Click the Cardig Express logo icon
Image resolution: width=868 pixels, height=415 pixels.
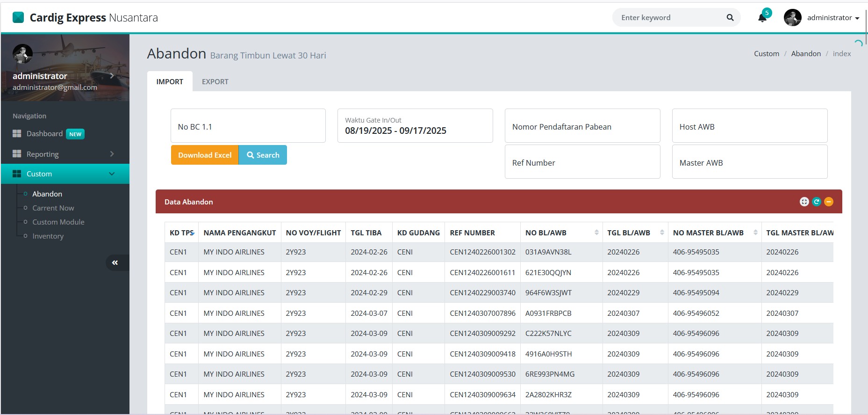tap(18, 18)
